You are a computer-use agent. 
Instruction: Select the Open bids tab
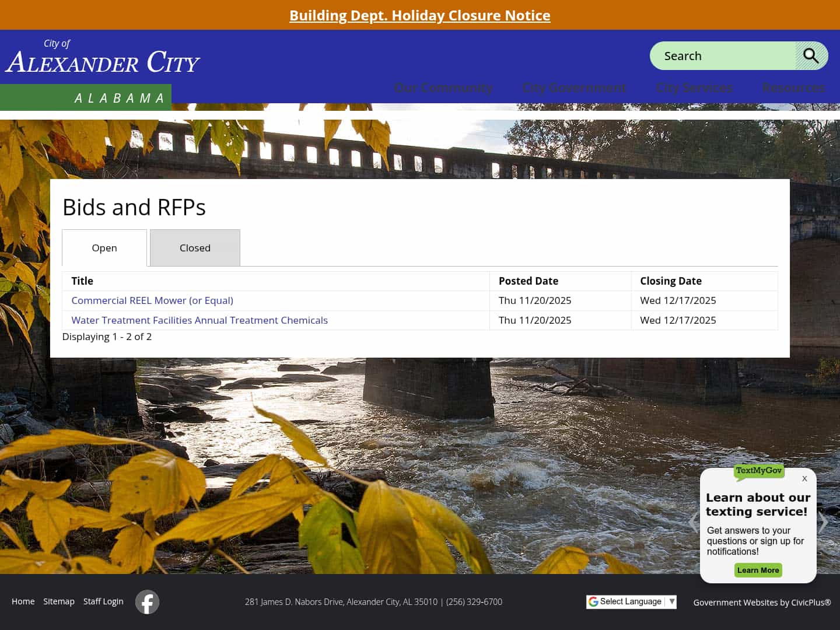[104, 247]
